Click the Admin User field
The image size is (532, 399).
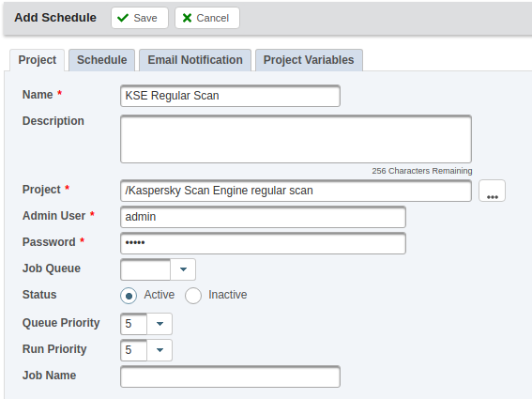tap(263, 217)
